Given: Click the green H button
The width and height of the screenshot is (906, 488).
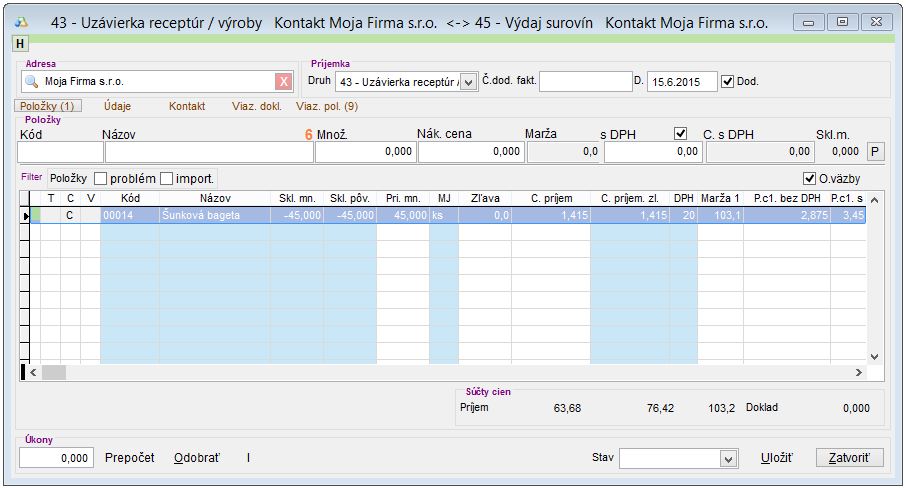Looking at the screenshot, I should pyautogui.click(x=20, y=43).
